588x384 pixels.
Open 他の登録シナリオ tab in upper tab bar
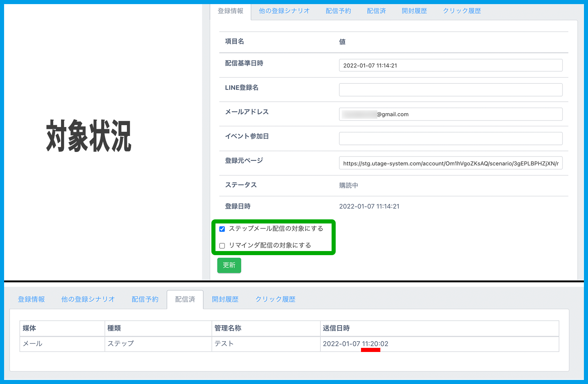(284, 11)
